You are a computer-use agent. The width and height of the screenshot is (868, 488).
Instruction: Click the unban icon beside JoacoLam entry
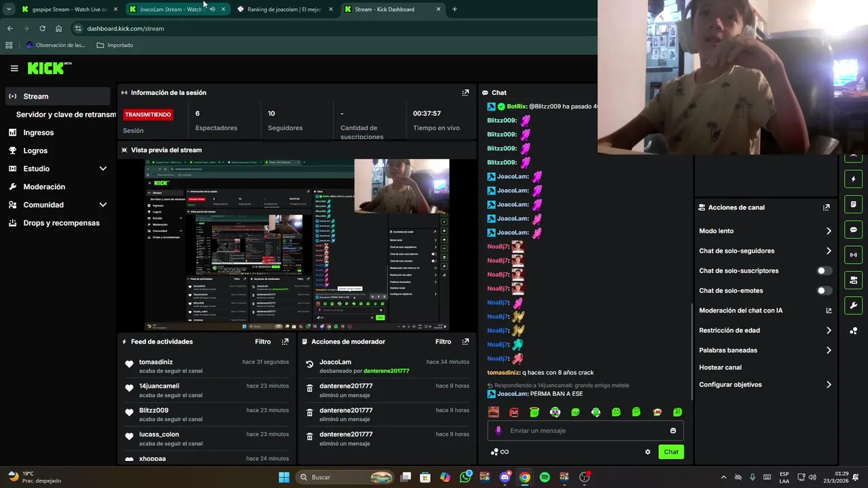(x=310, y=364)
